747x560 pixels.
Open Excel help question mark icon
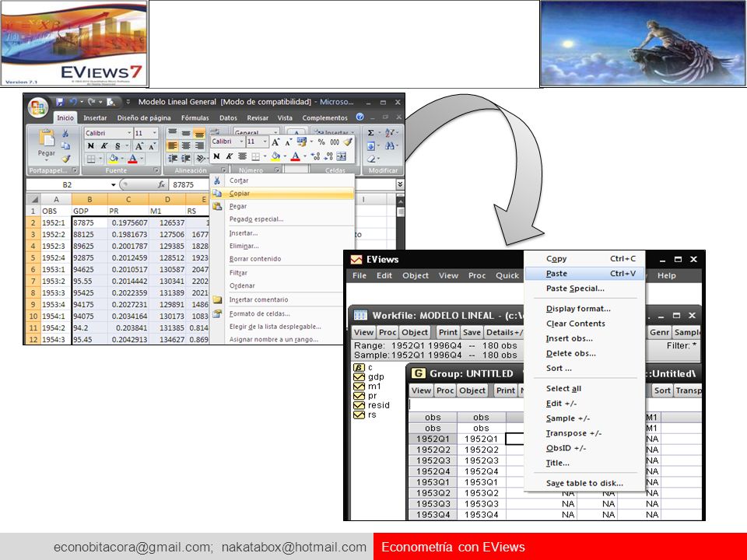coord(359,117)
